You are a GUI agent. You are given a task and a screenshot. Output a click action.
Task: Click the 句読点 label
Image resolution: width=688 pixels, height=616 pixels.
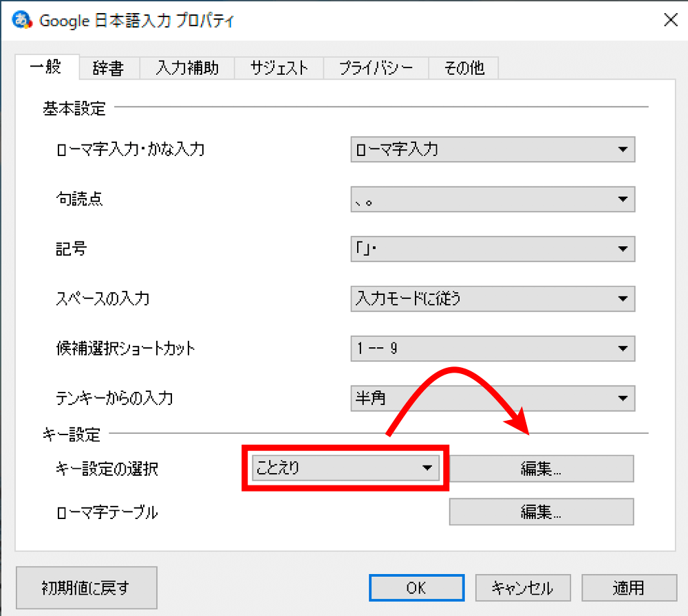[x=79, y=199]
